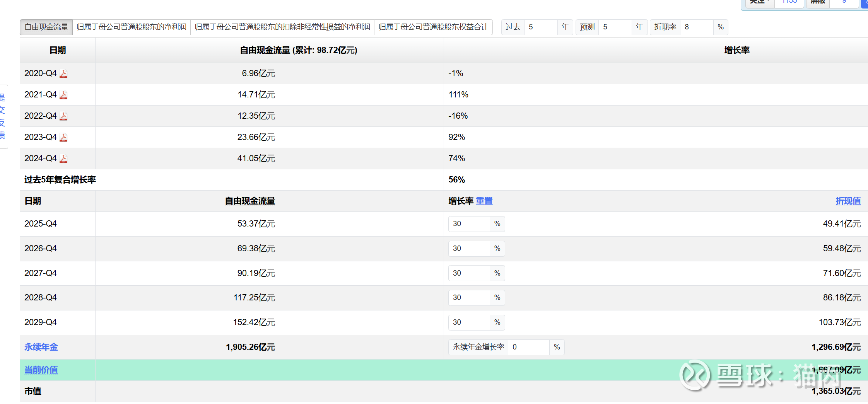Click the 预测 years input field
868x404 pixels.
pyautogui.click(x=615, y=27)
